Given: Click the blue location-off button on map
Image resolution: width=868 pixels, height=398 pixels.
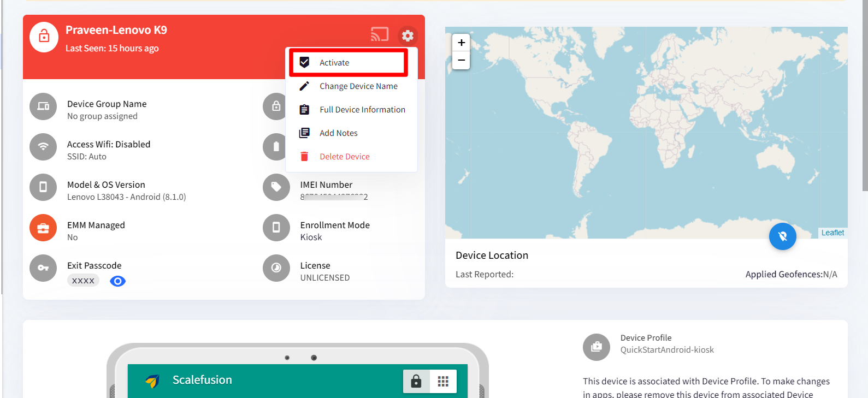Looking at the screenshot, I should click(x=782, y=236).
